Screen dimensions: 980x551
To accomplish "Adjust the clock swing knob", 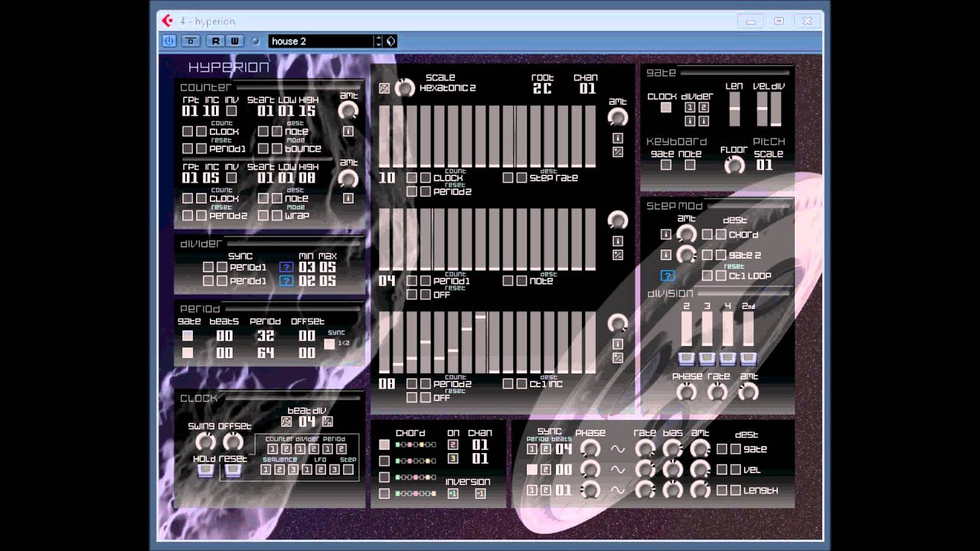I will (x=205, y=442).
